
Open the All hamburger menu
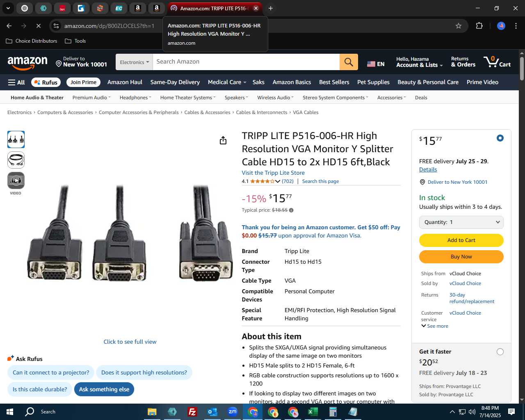click(x=16, y=82)
